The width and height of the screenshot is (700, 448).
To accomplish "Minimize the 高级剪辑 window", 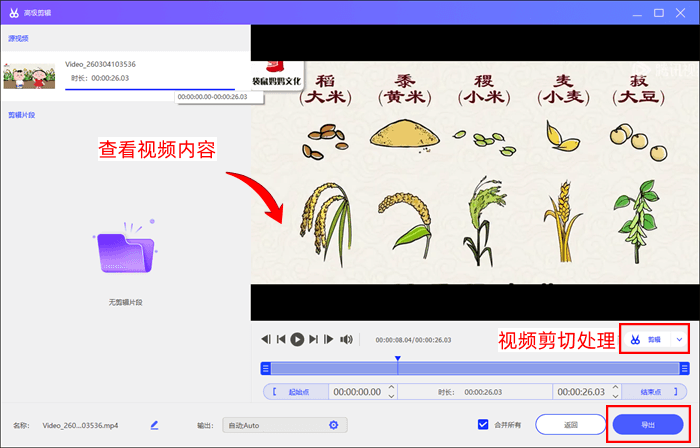I will point(638,13).
